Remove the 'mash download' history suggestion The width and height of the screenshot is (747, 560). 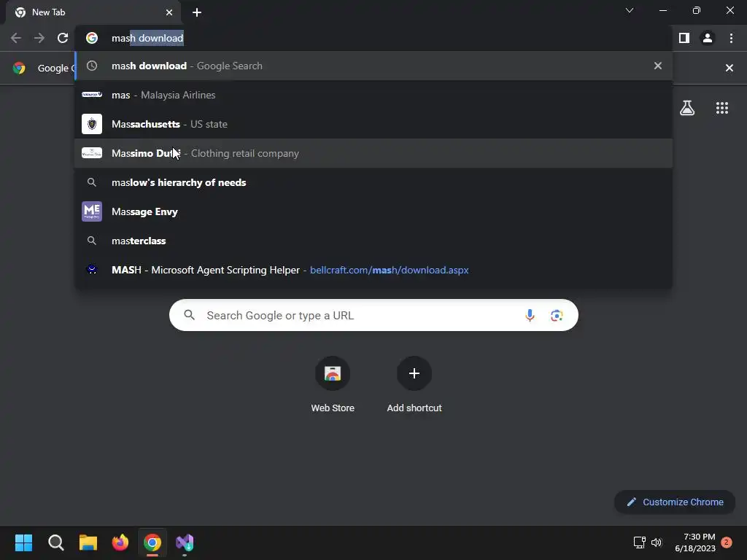(658, 66)
